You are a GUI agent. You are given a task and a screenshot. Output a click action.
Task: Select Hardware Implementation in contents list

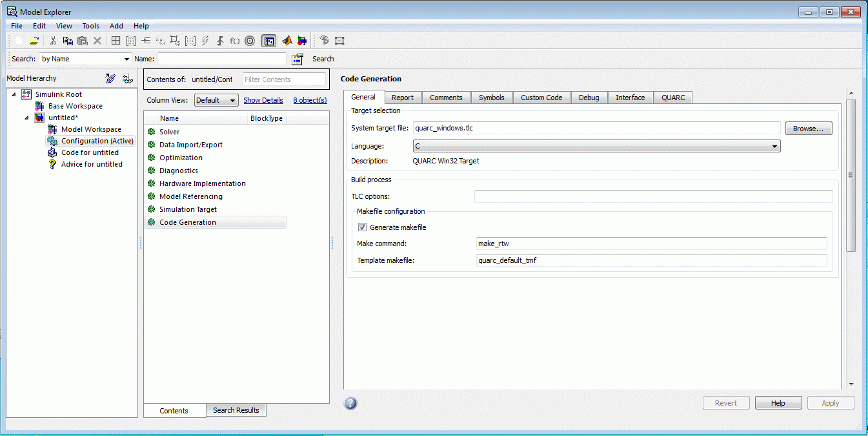(x=202, y=183)
